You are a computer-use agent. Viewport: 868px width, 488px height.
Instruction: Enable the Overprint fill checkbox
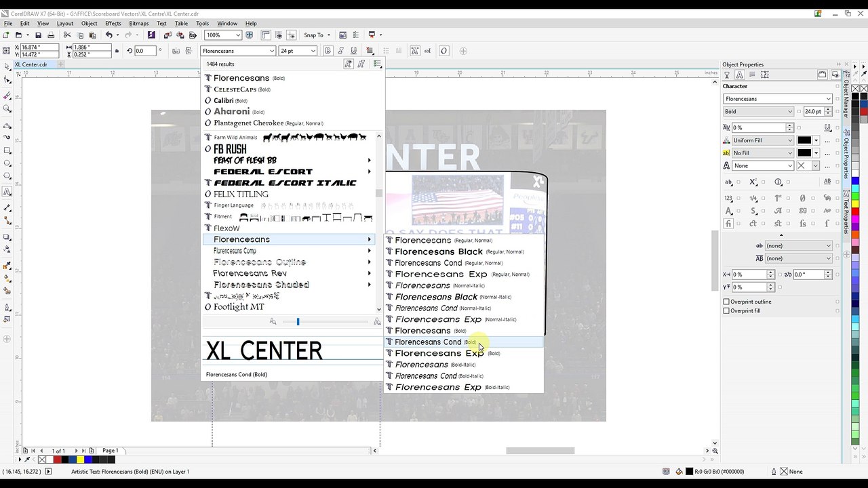pos(726,311)
